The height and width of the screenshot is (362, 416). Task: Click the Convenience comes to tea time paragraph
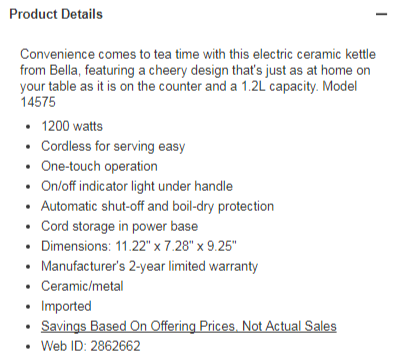pyautogui.click(x=198, y=78)
